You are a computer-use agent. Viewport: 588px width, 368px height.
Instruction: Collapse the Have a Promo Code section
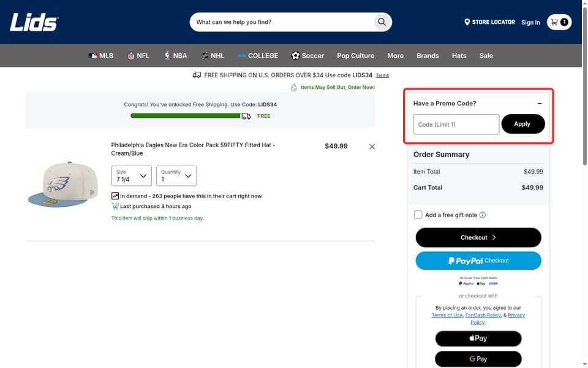tap(540, 103)
